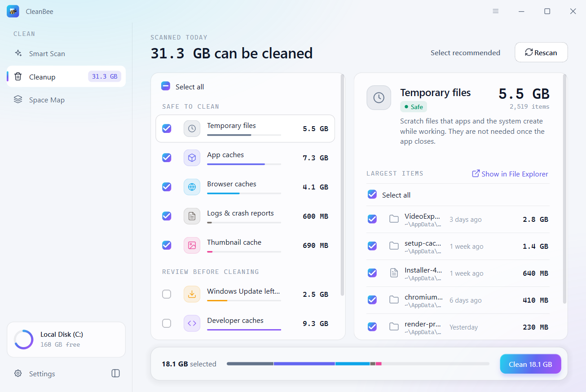This screenshot has width=586, height=392.
Task: Click the Developer caches code icon
Action: click(x=192, y=323)
